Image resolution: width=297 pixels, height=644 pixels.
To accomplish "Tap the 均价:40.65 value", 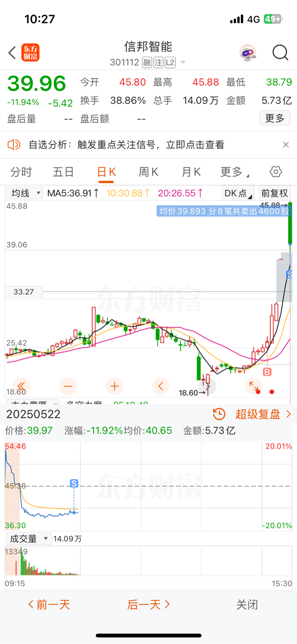I will [x=148, y=431].
